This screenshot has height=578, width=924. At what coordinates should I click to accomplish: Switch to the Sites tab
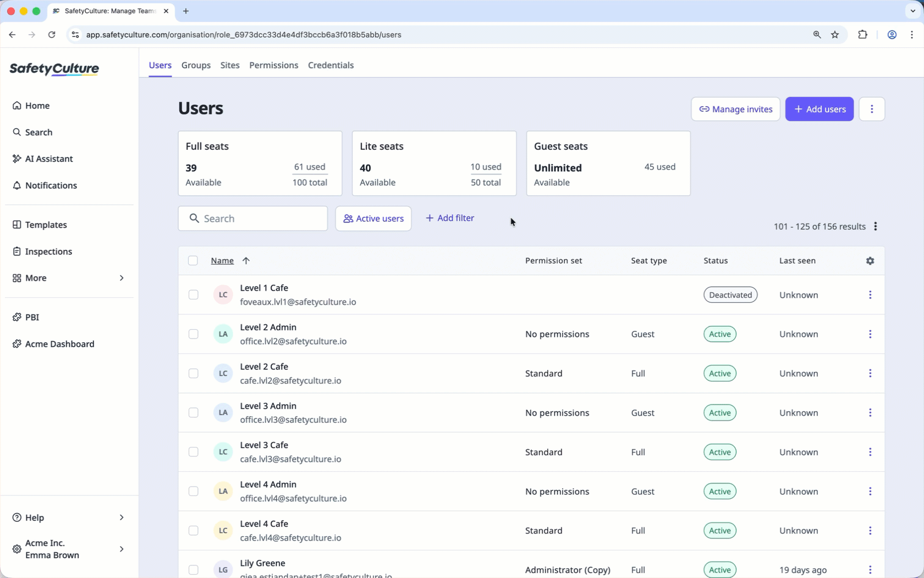(230, 65)
